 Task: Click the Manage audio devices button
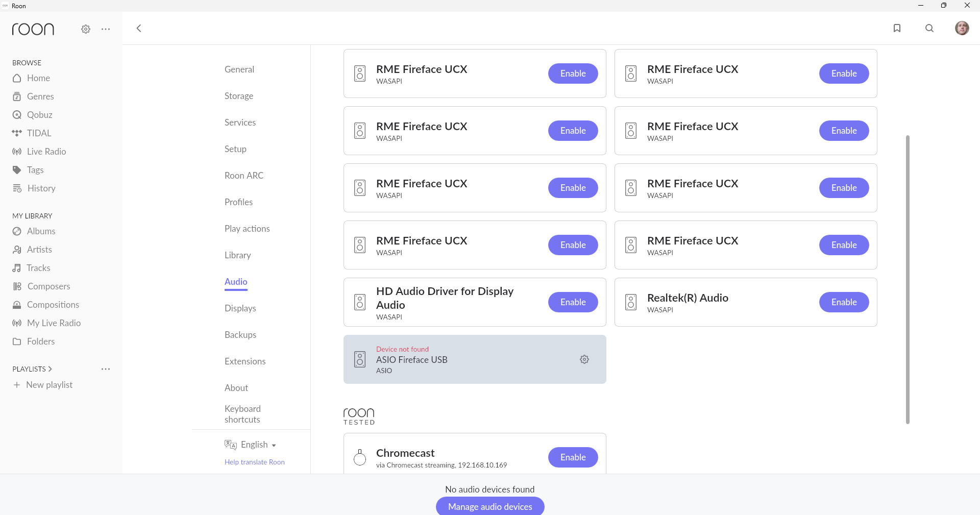[x=490, y=506]
